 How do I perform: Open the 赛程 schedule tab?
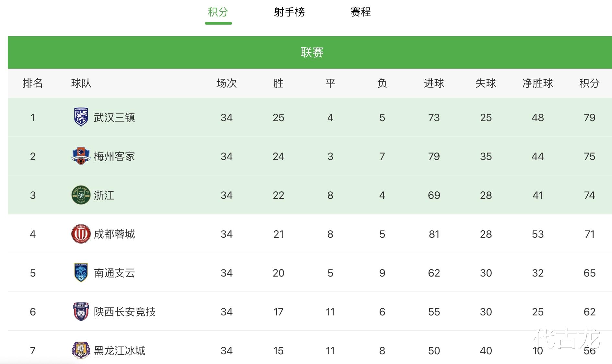point(360,12)
